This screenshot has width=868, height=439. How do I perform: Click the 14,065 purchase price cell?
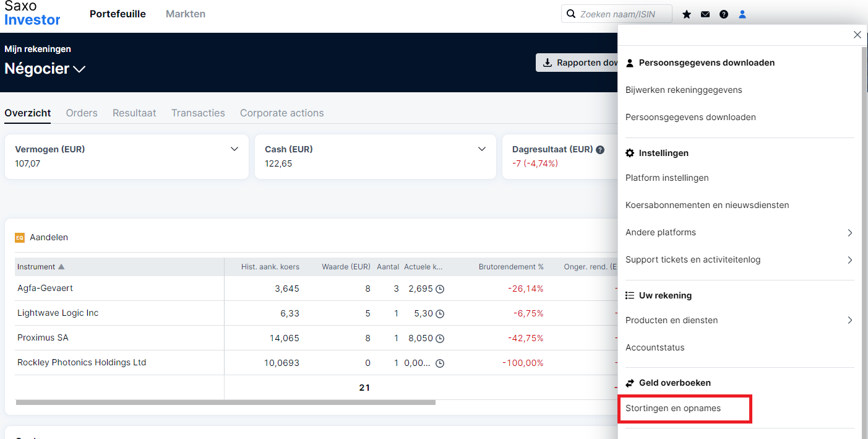pos(285,338)
